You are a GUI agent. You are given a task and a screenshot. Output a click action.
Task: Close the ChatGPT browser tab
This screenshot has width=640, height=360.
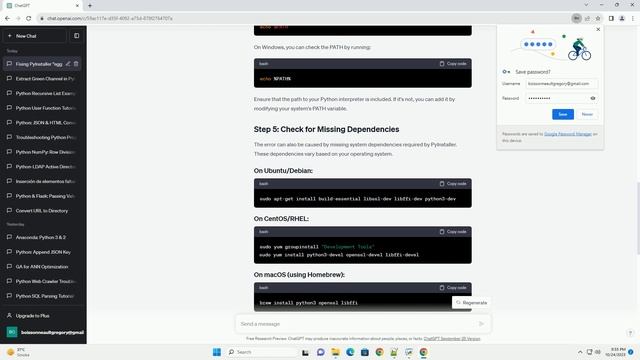[77, 6]
